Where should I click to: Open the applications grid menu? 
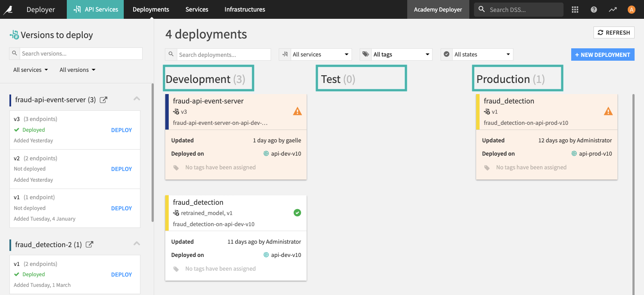[x=575, y=9]
